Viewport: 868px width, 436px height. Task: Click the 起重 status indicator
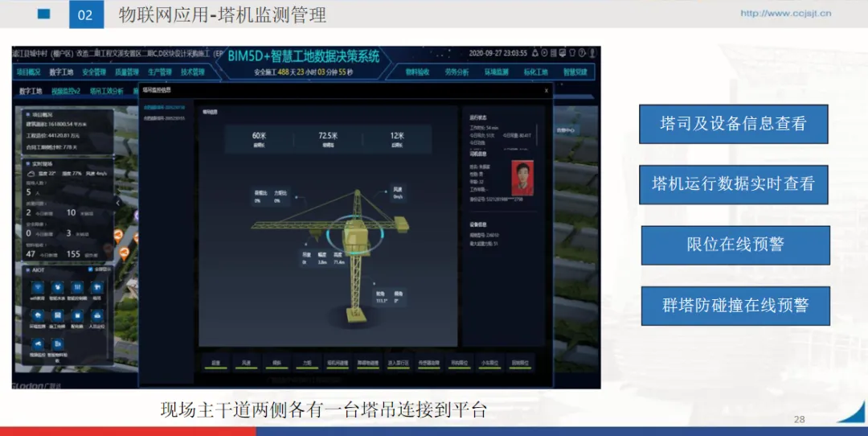pyautogui.click(x=216, y=364)
